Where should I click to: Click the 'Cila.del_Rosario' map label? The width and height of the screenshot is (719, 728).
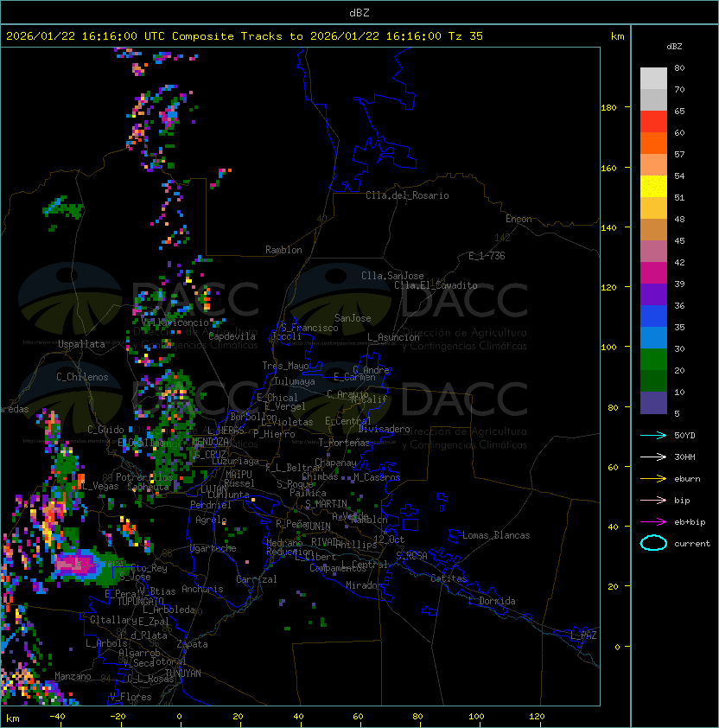click(407, 195)
